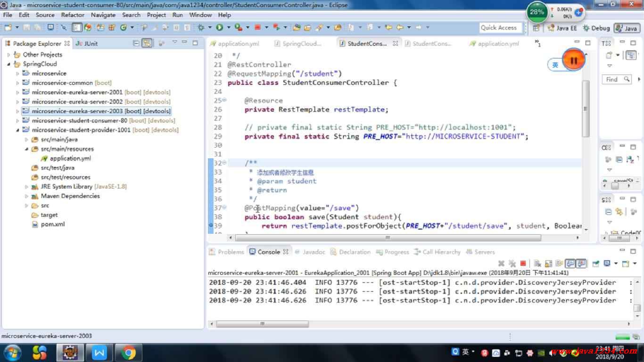The height and width of the screenshot is (362, 644).
Task: Click the Quick Access search field
Action: [x=501, y=28]
